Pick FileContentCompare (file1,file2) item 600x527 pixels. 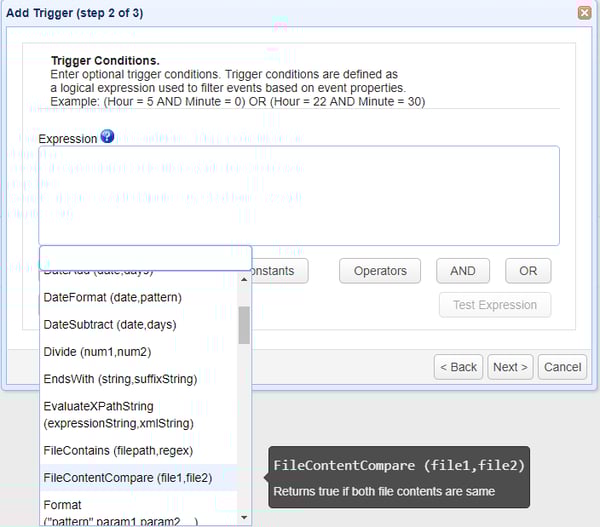127,478
